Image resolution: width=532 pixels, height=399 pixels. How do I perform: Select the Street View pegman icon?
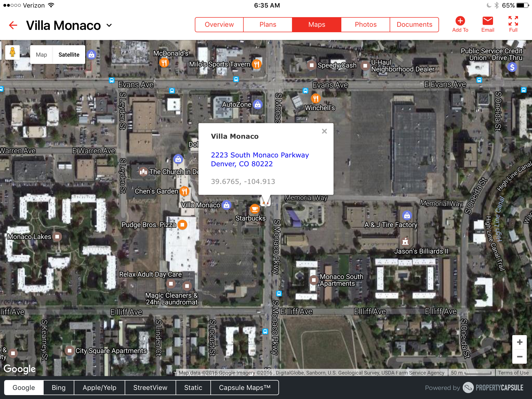point(12,52)
